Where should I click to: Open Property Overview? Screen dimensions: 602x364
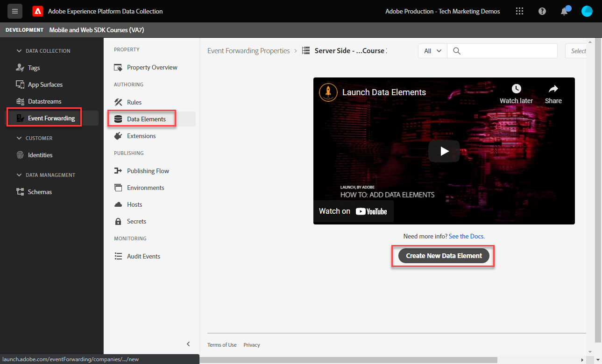[152, 67]
